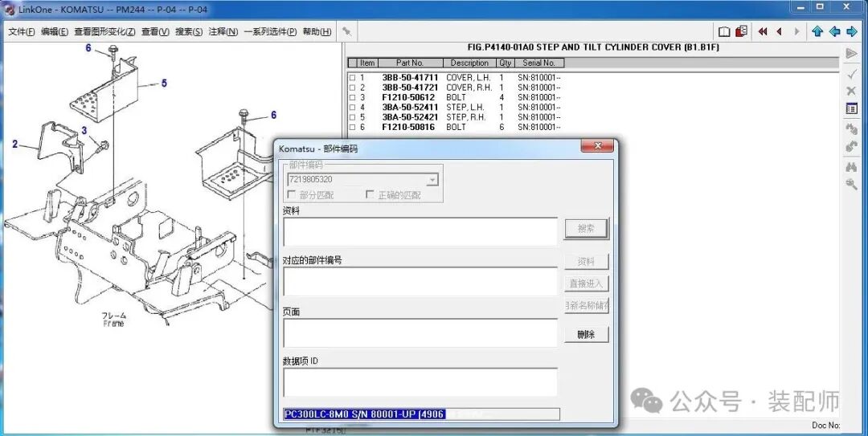
Task: Open the 注释(N) menu
Action: pyautogui.click(x=223, y=32)
